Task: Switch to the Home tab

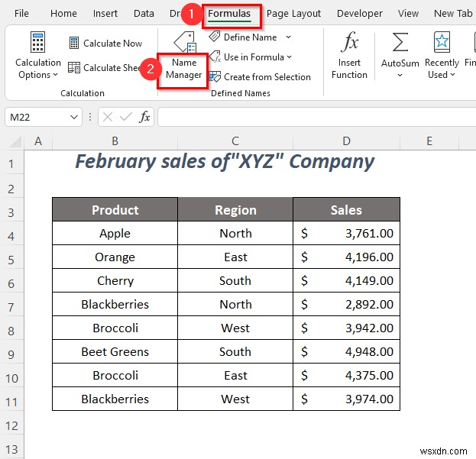Action: tap(63, 13)
